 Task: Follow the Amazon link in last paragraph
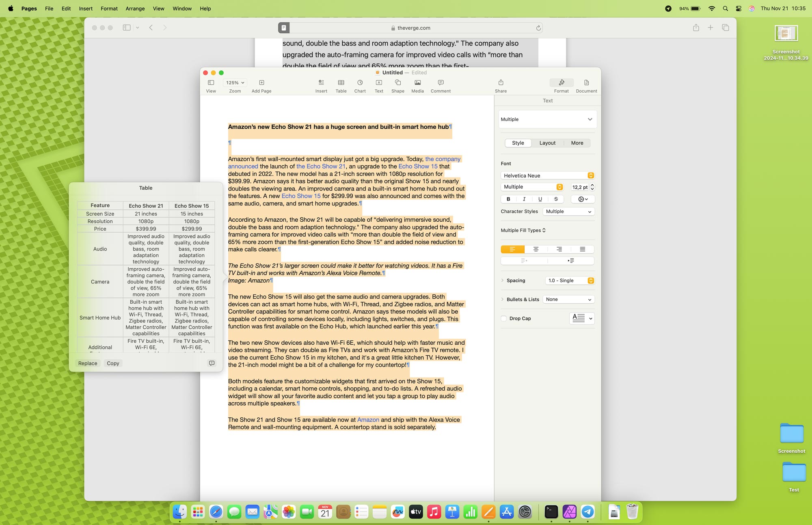tap(368, 420)
